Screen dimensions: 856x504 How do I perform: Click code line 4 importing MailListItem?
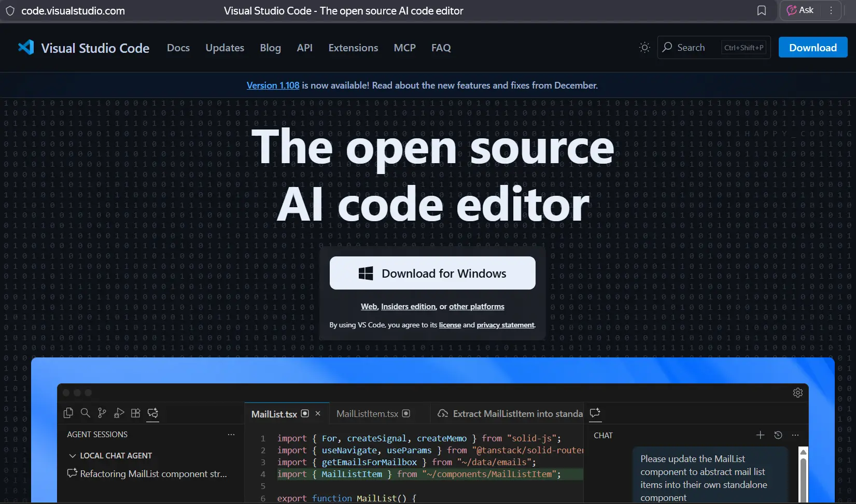(x=419, y=474)
